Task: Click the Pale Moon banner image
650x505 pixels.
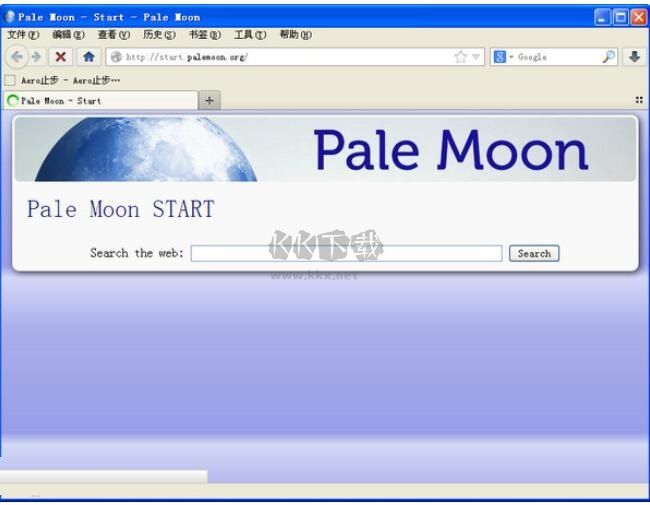Action: 325,149
